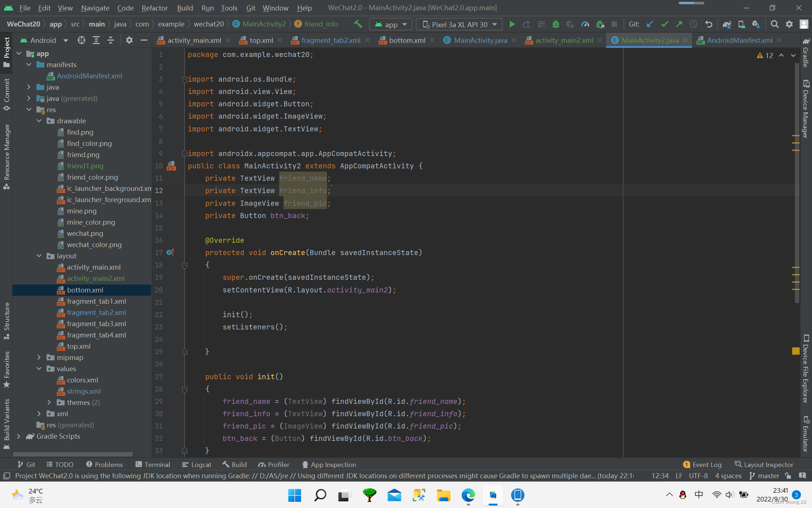This screenshot has height=508, width=812.
Task: Open the Refactor menu
Action: coord(154,8)
